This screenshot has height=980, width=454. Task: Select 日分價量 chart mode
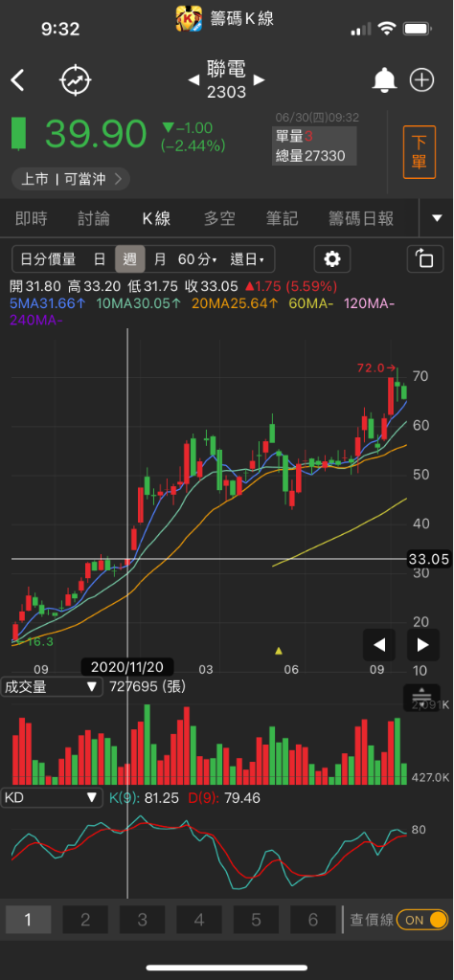(48, 258)
